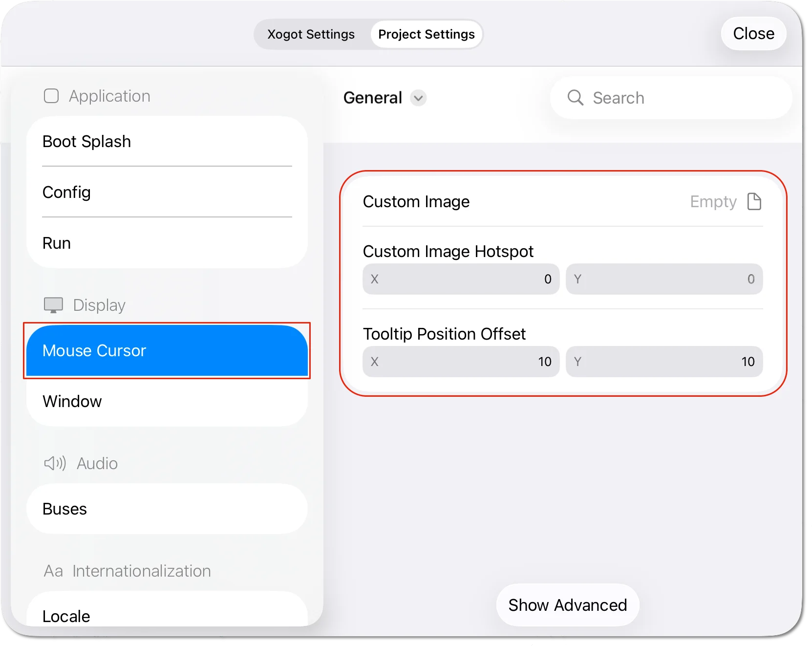Click the Close button
The image size is (812, 646).
point(754,33)
